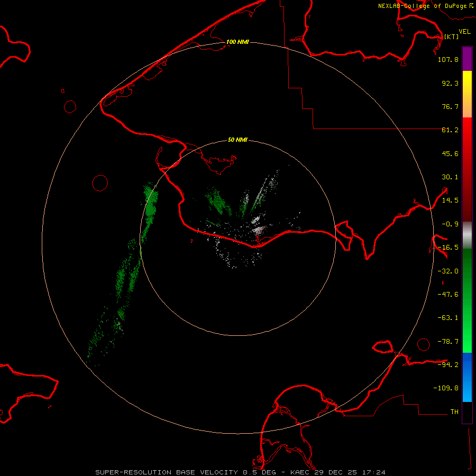Click the VEL product label
The height and width of the screenshot is (476, 476).
[x=464, y=32]
